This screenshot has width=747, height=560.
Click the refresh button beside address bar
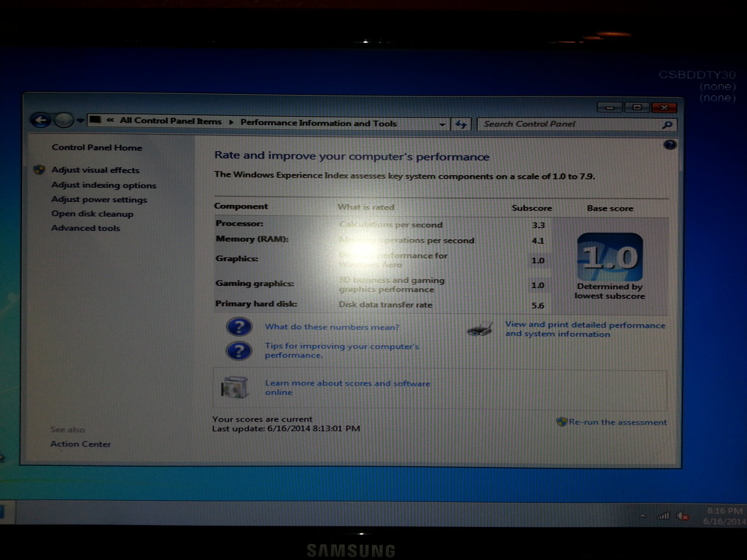tap(461, 124)
